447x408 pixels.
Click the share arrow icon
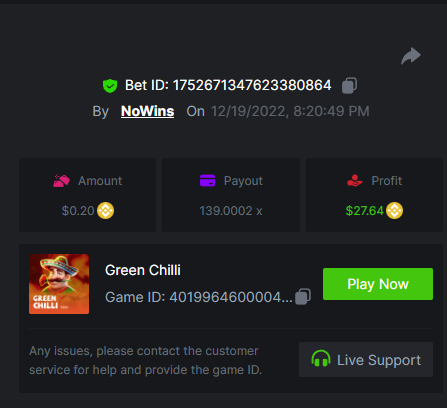[x=411, y=56]
